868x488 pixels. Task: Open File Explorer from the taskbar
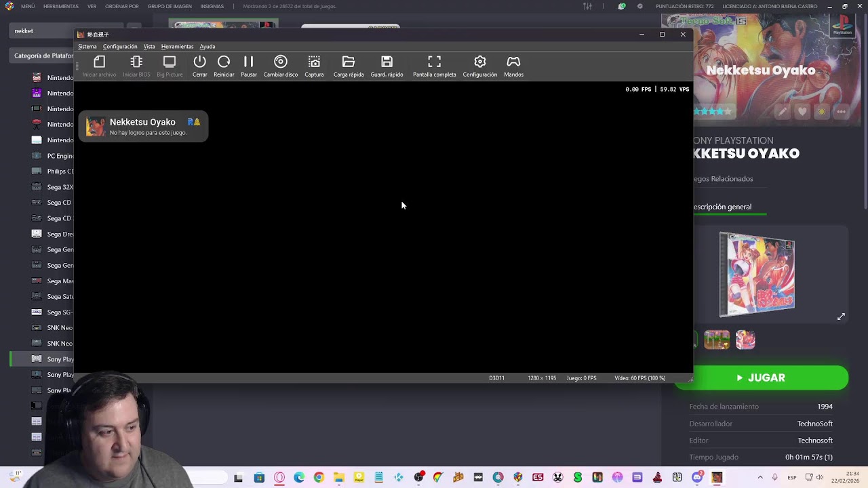click(x=338, y=477)
